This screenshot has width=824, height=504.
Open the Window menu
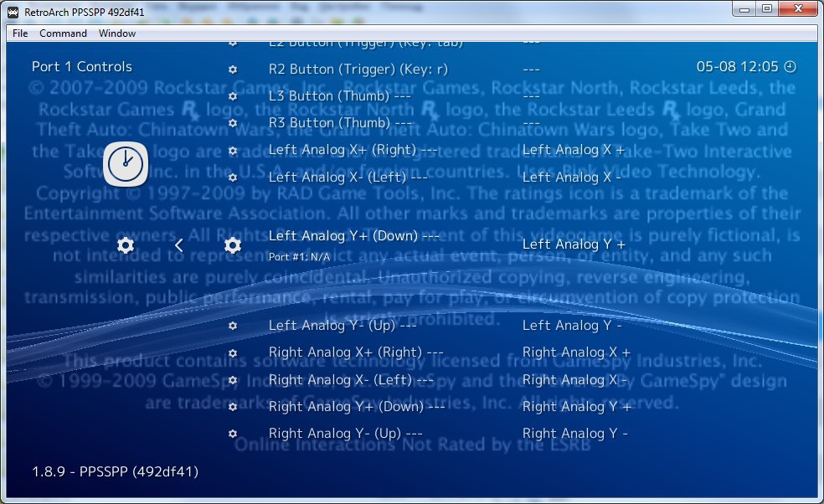pyautogui.click(x=117, y=33)
